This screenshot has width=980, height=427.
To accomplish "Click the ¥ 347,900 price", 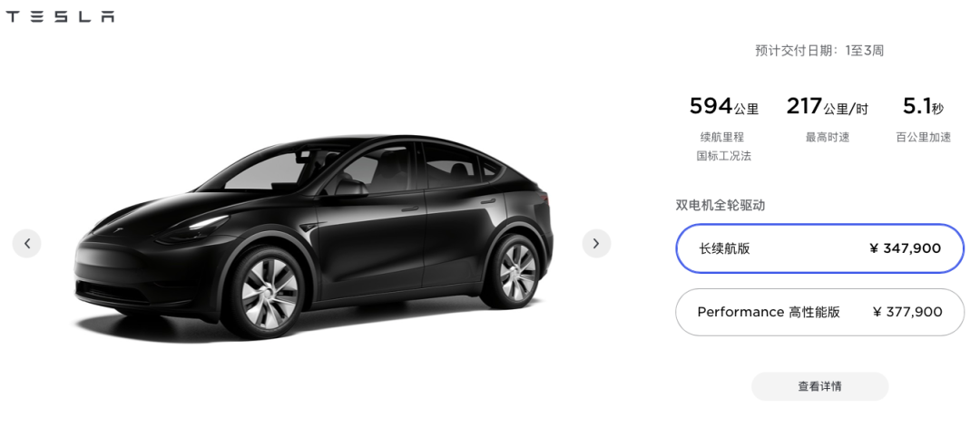I will tap(905, 248).
